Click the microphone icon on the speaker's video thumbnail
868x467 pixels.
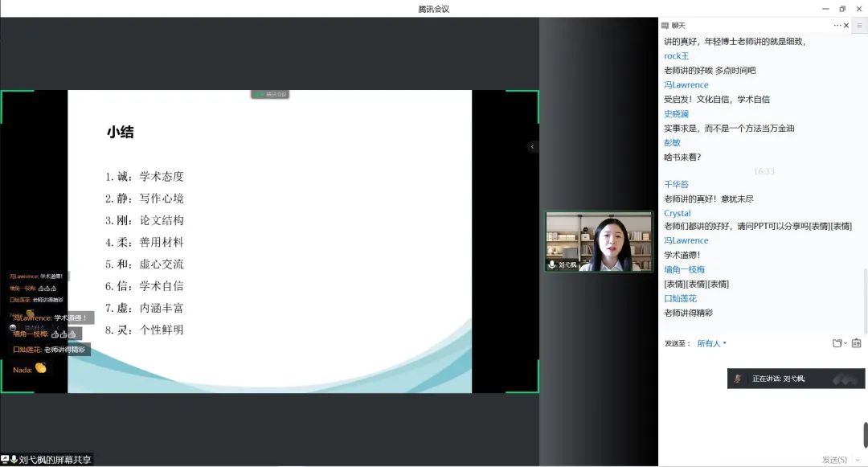pos(552,264)
